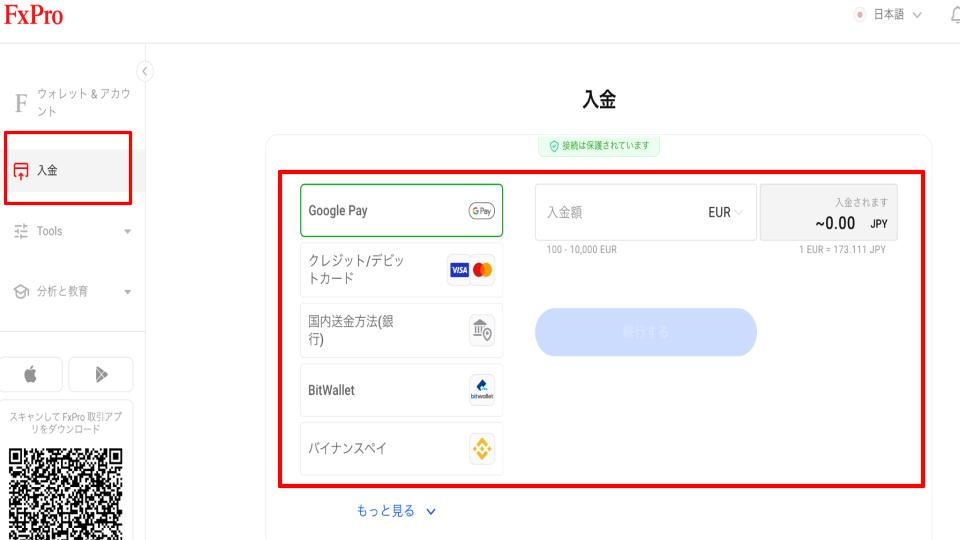960x540 pixels.
Task: Click the スキャンして FxPro app download text
Action: tap(66, 422)
